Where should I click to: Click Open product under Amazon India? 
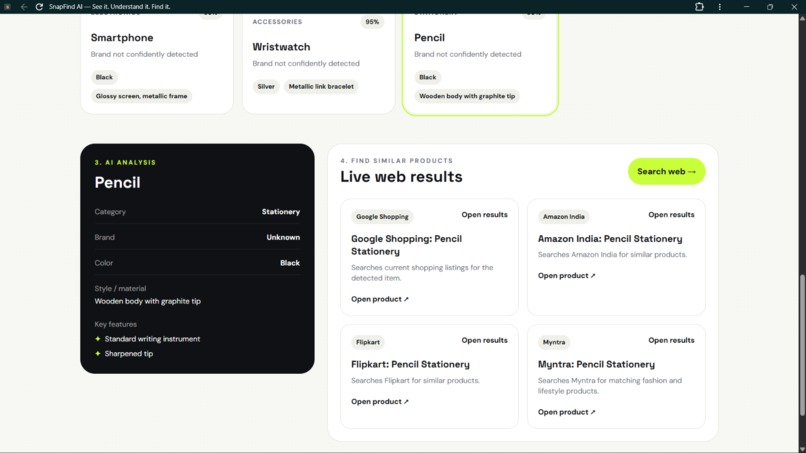566,276
